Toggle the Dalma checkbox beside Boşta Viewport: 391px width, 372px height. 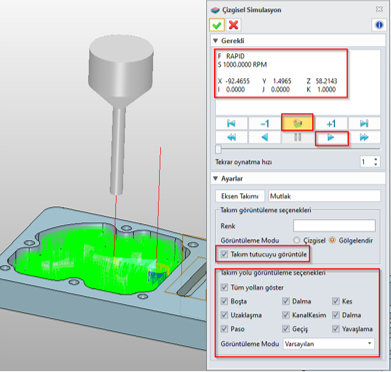point(286,301)
